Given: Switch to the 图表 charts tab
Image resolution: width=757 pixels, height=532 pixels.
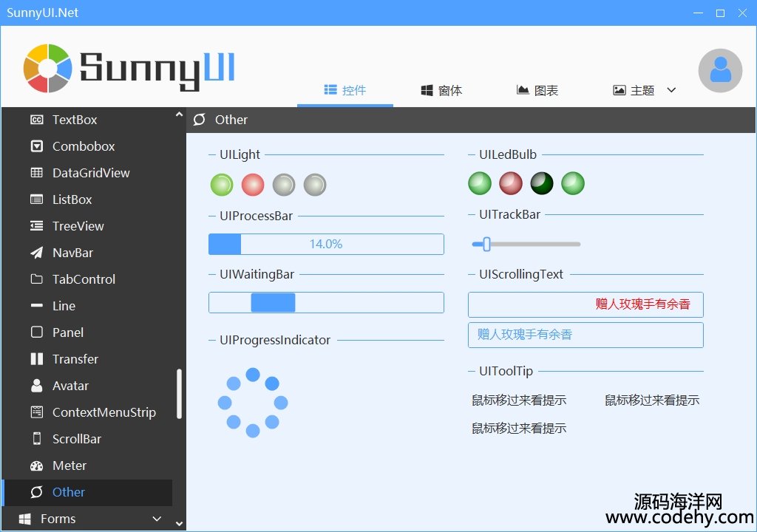Looking at the screenshot, I should (x=537, y=90).
